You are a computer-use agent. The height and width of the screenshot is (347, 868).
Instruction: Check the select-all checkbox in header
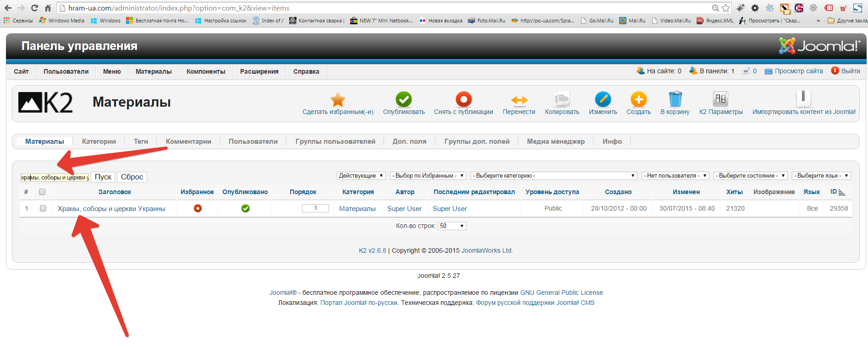[x=42, y=192]
